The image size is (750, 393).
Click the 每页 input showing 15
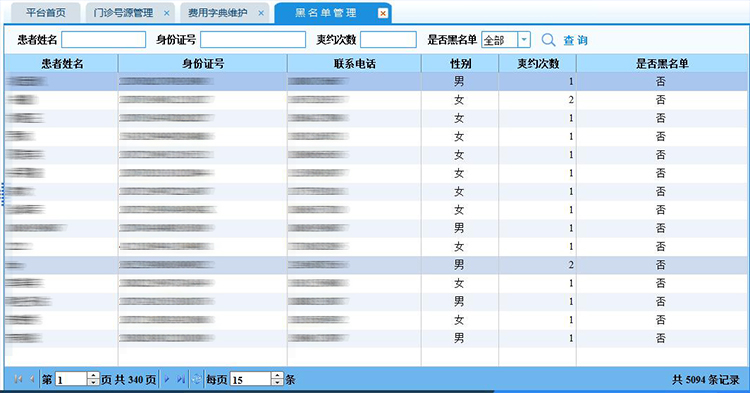click(250, 380)
